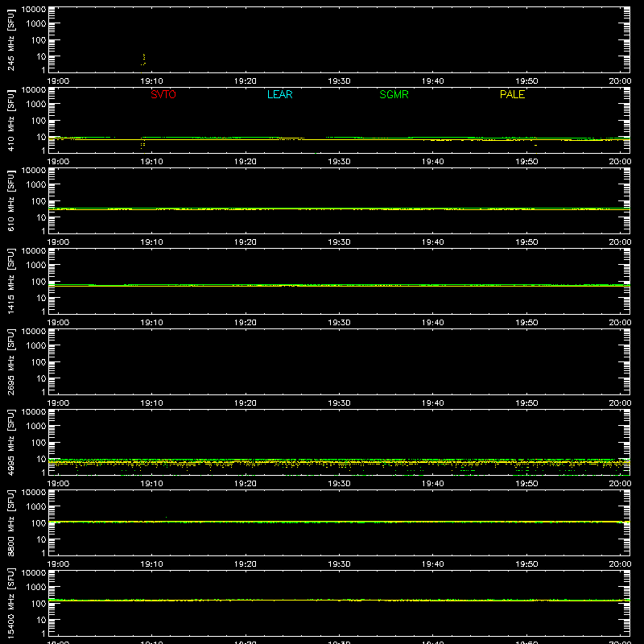The height and width of the screenshot is (644, 644).
Task: Click the 19:50 tick label under 410 MHz plot
Action: pos(526,162)
